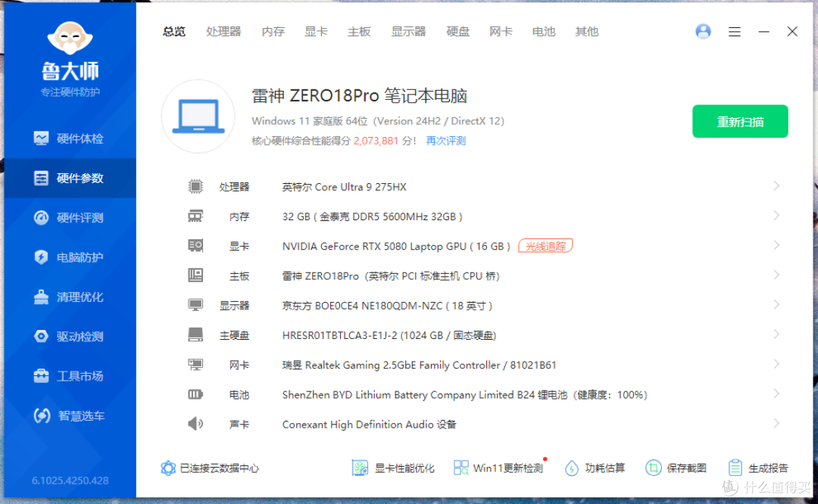The image size is (818, 504).
Task: Click the 光线追踪 badge
Action: [545, 245]
